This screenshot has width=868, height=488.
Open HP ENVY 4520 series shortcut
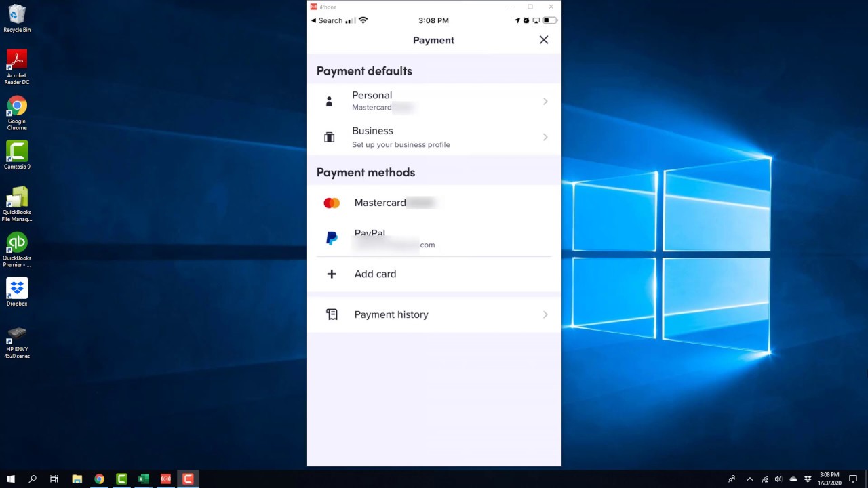point(17,342)
